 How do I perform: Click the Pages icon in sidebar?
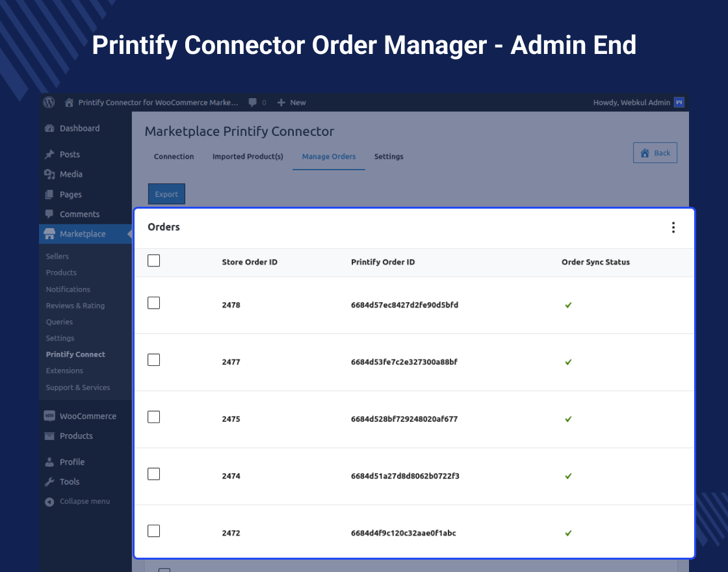[49, 194]
